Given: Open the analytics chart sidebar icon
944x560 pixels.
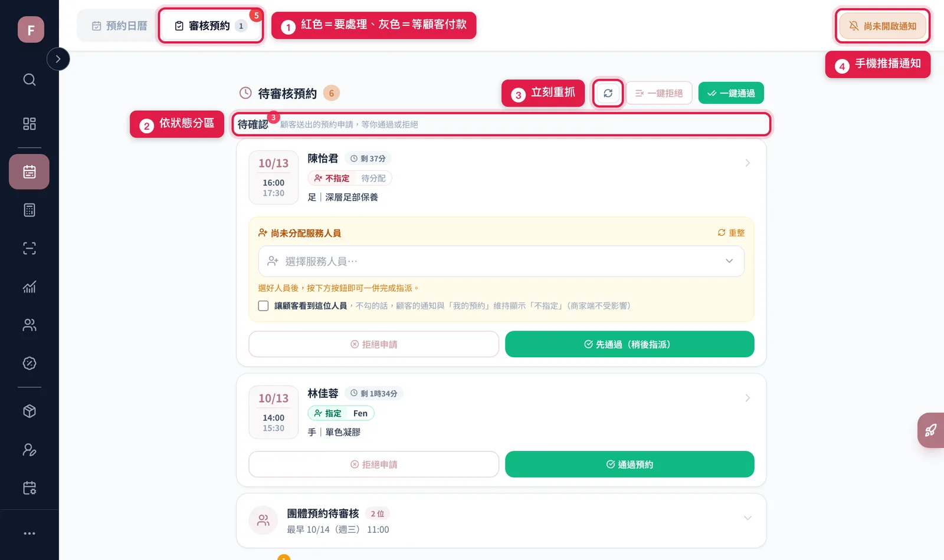Looking at the screenshot, I should (29, 286).
